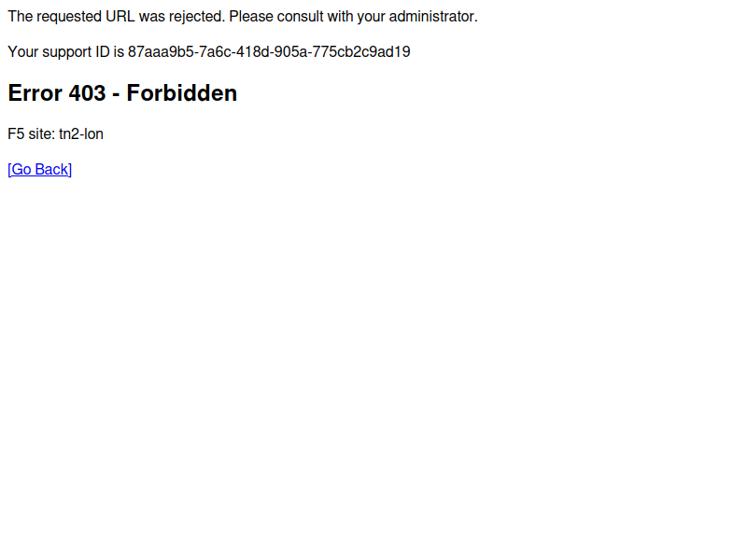Click the Your support ID is label
The width and height of the screenshot is (747, 560).
65,51
